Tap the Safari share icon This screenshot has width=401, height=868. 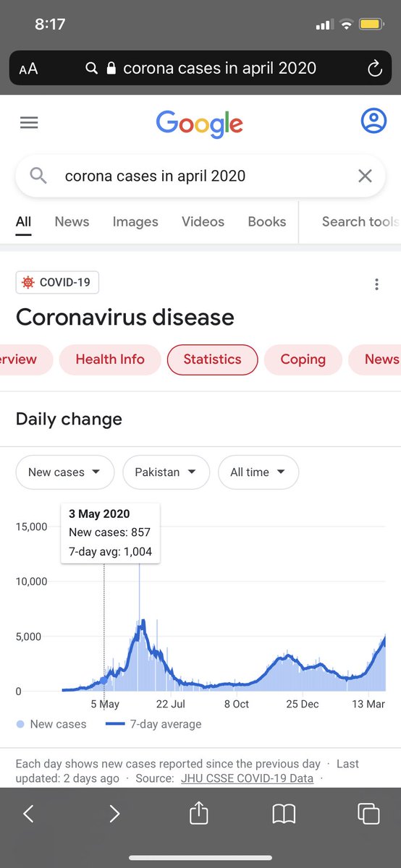click(x=198, y=814)
